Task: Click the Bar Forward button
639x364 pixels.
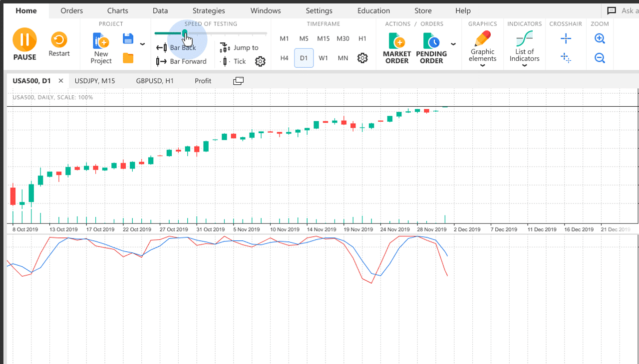Action: [182, 61]
